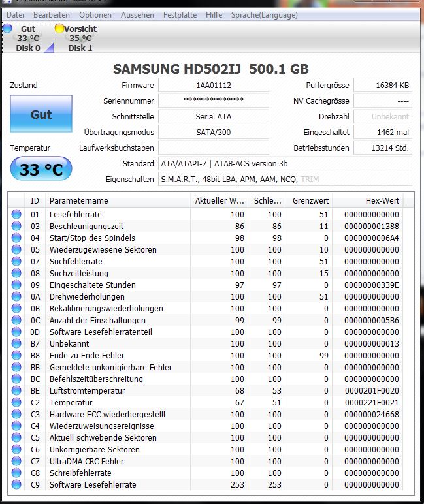The width and height of the screenshot is (424, 504).
Task: Click the Puffergrösse value 16384 KB
Action: 382,85
